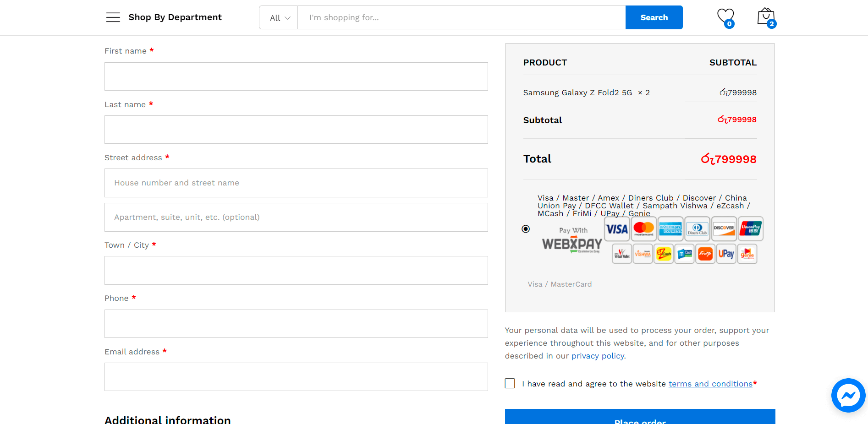Open the terms and conditions link
Image resolution: width=868 pixels, height=424 pixels.
(710, 384)
